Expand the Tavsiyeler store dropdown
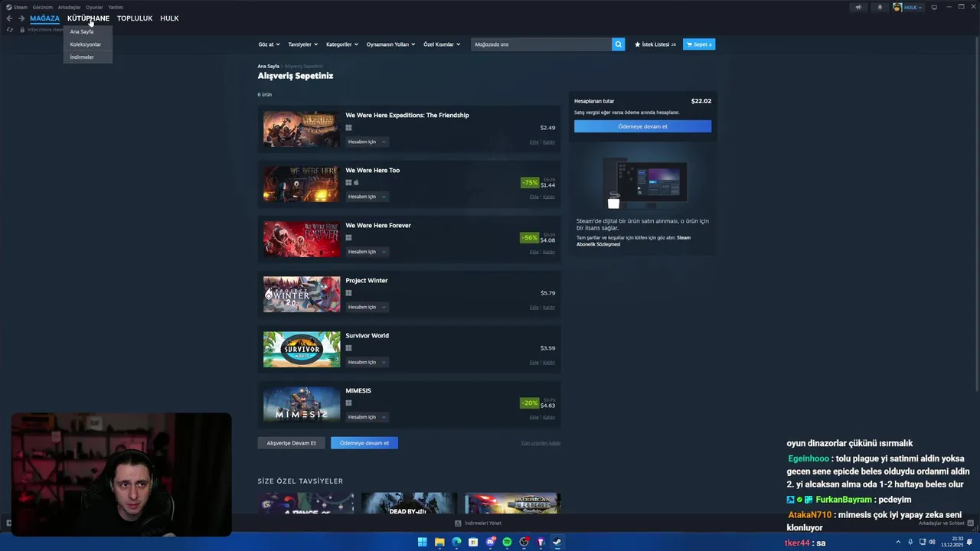 click(303, 44)
